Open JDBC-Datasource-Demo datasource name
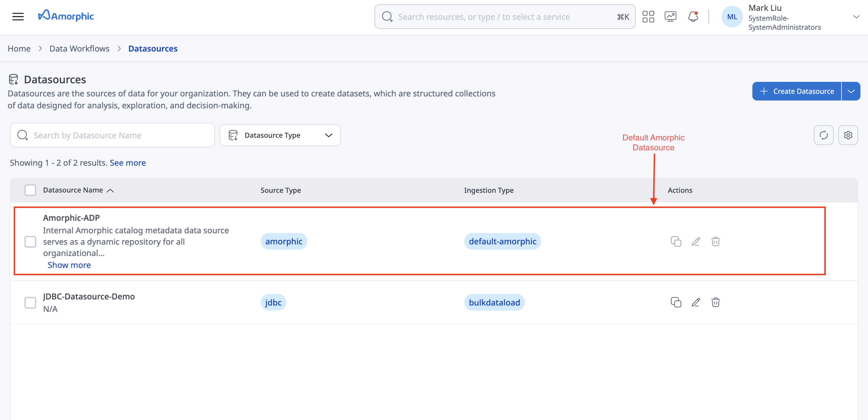The height and width of the screenshot is (420, 868). tap(89, 297)
